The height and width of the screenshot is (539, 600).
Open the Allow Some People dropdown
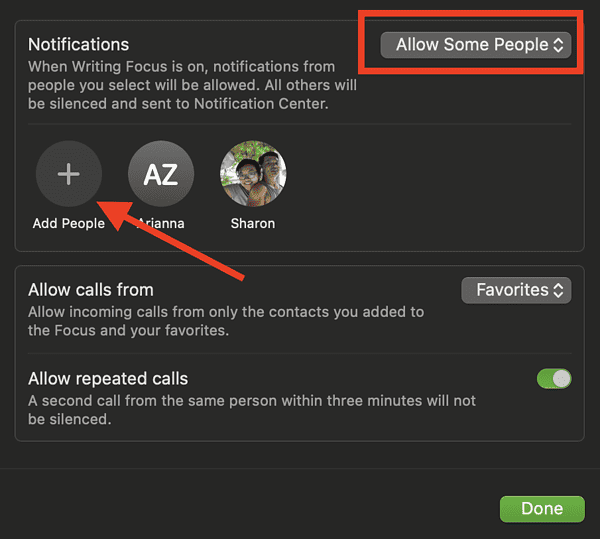[x=476, y=45]
